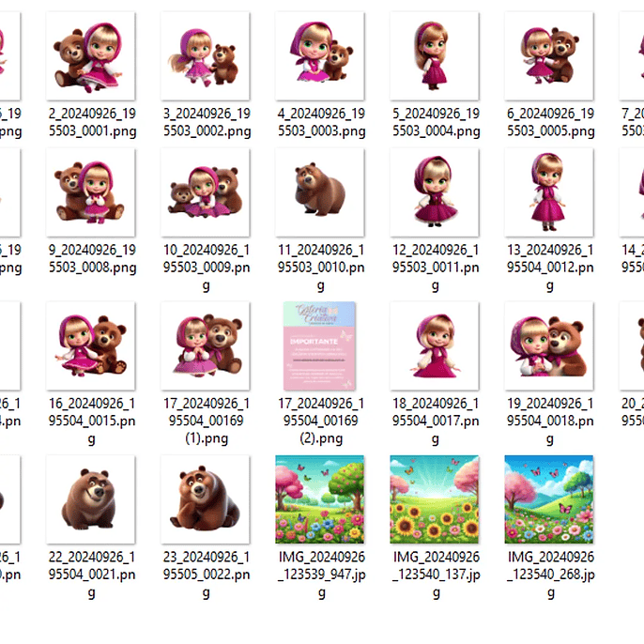This screenshot has height=644, width=644.
Task: Open thumbnail 9_20240926_195503_0008.png
Action: [x=90, y=192]
